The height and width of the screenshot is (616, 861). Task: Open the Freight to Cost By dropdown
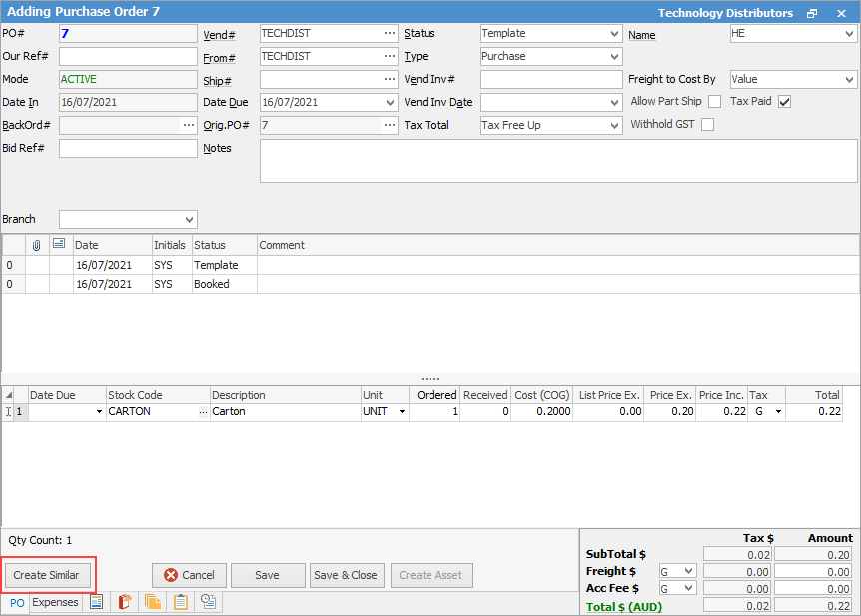[849, 80]
